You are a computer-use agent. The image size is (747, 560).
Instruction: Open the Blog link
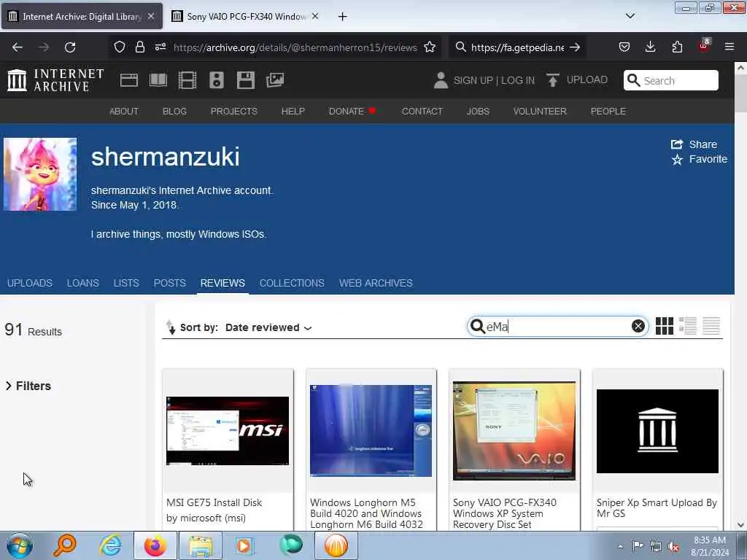coord(174,112)
